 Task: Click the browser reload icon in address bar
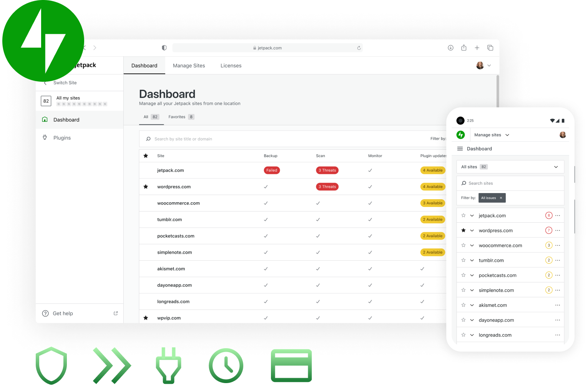[x=359, y=48]
